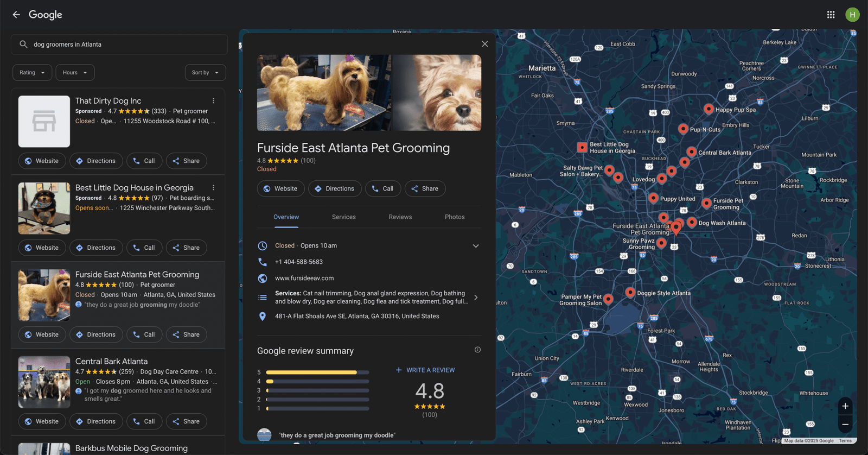
Task: Click the dog groomers in Atlanta search field
Action: coord(119,45)
